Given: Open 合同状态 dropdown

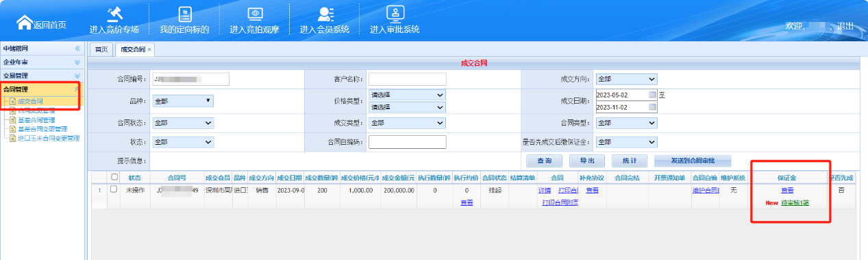Looking at the screenshot, I should (183, 123).
